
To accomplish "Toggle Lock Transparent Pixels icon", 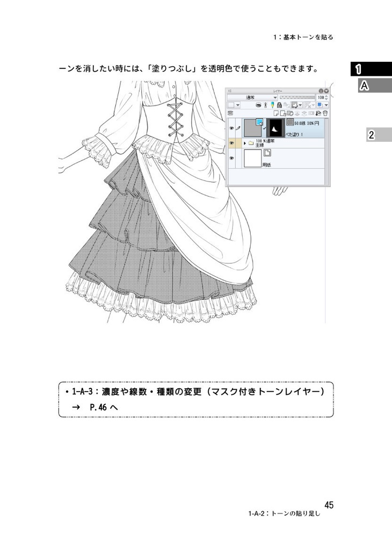I will pyautogui.click(x=286, y=105).
